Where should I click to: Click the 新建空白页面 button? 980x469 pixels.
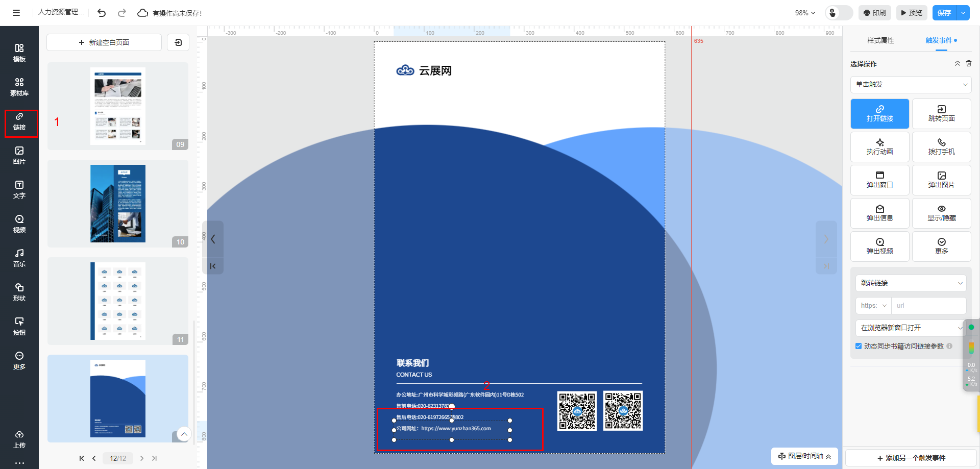click(104, 42)
